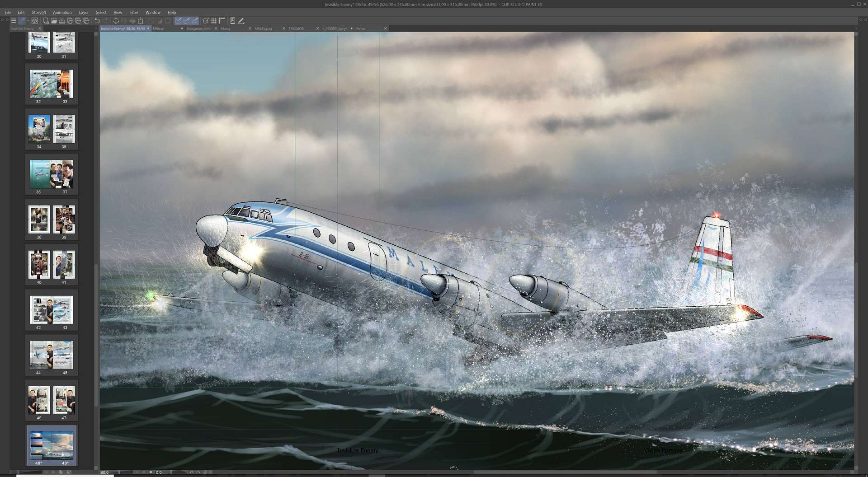Open the Animation menu
This screenshot has width=868, height=477.
62,12
